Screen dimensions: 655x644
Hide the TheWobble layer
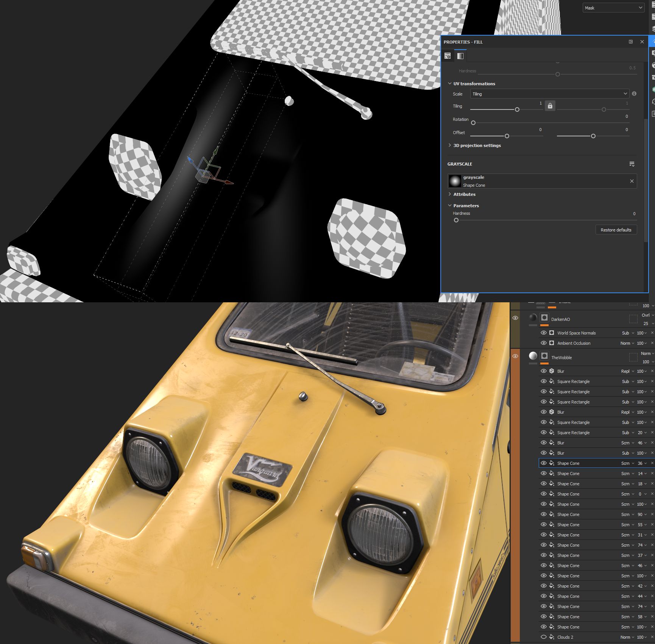515,356
